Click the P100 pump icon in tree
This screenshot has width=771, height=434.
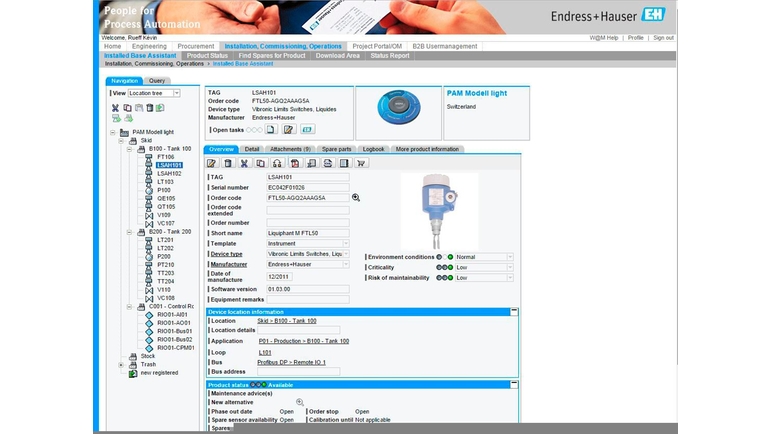pyautogui.click(x=149, y=190)
